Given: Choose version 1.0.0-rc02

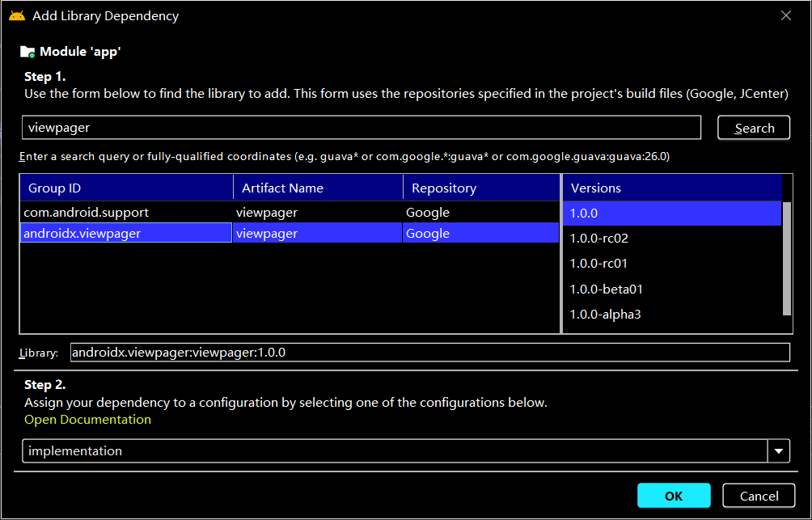Looking at the screenshot, I should tap(671, 239).
